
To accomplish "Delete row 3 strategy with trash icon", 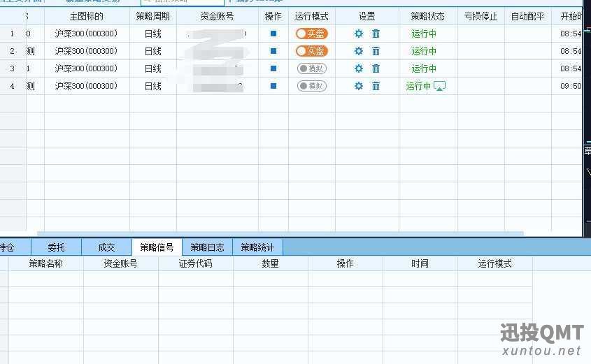I will pyautogui.click(x=376, y=68).
